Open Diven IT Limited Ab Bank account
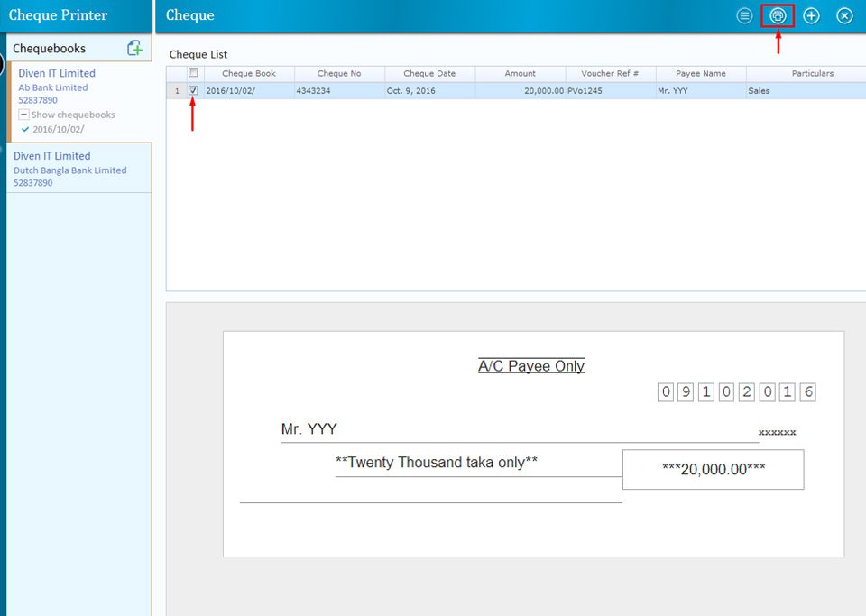The width and height of the screenshot is (866, 616). pyautogui.click(x=57, y=73)
